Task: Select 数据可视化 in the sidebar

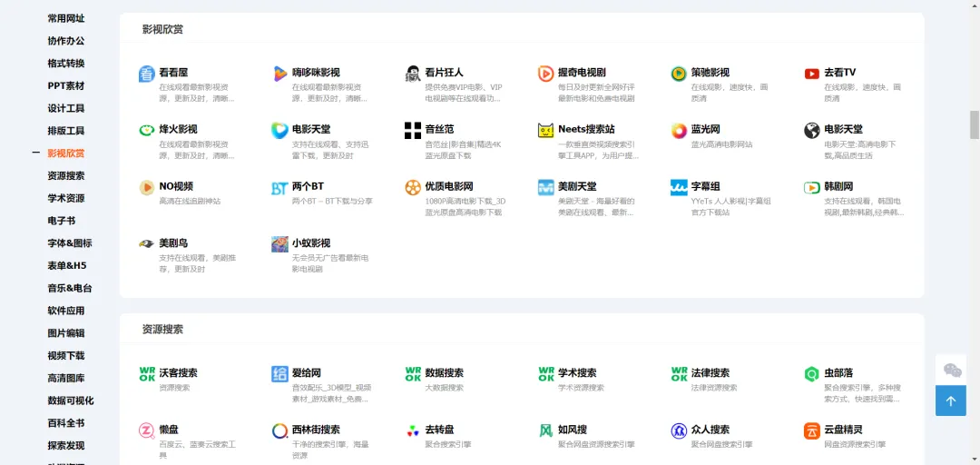Action: point(71,401)
